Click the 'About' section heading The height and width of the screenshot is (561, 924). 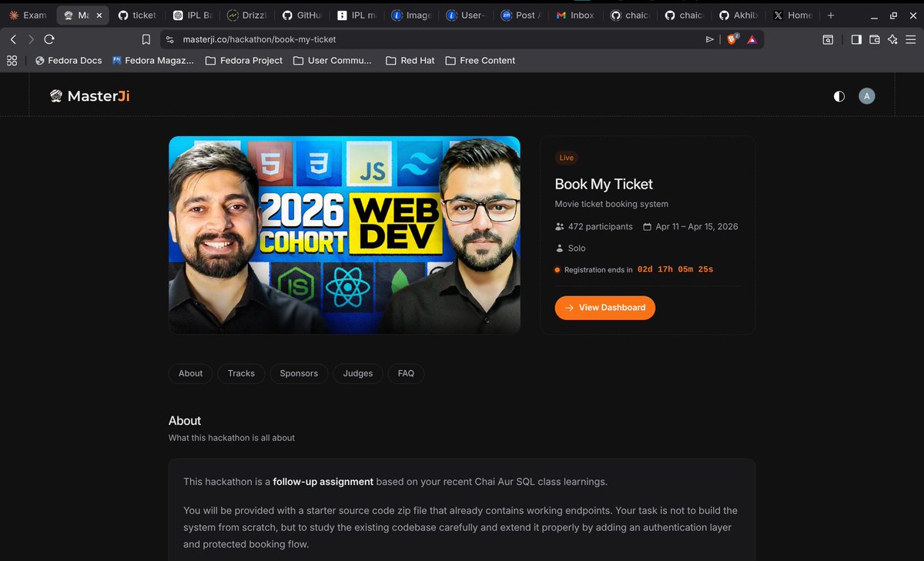coord(185,421)
